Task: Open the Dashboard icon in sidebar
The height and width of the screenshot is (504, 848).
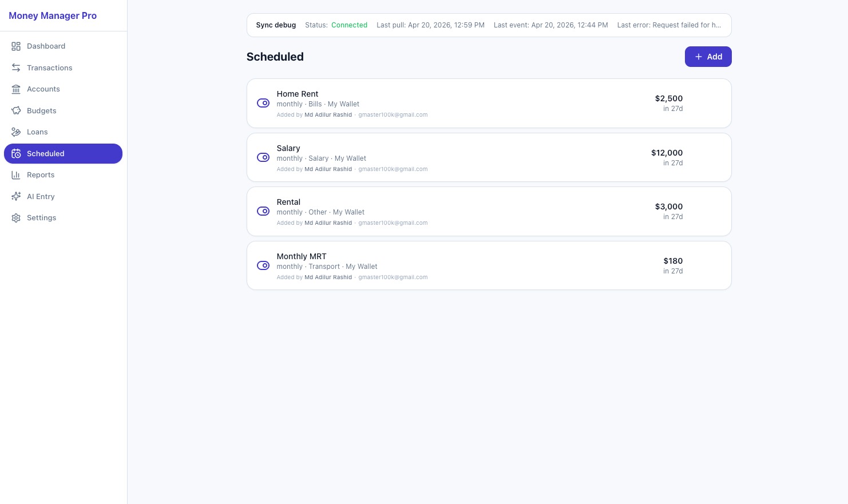Action: [x=16, y=46]
